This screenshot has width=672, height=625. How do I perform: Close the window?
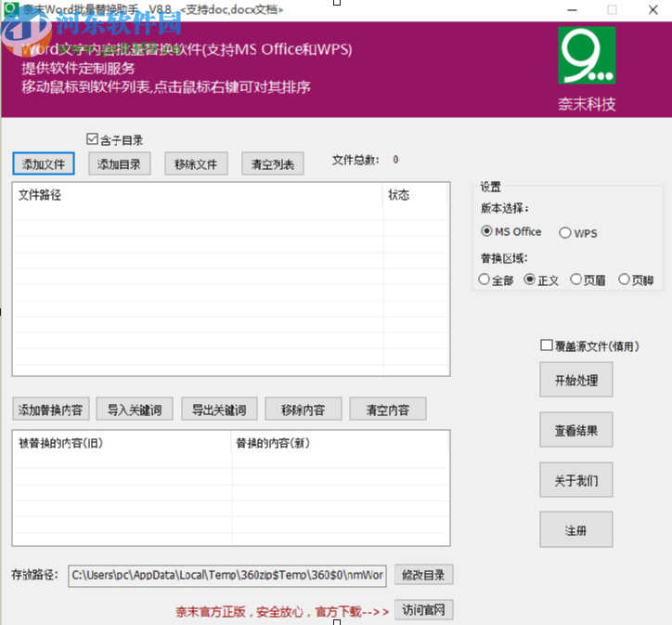click(653, 10)
